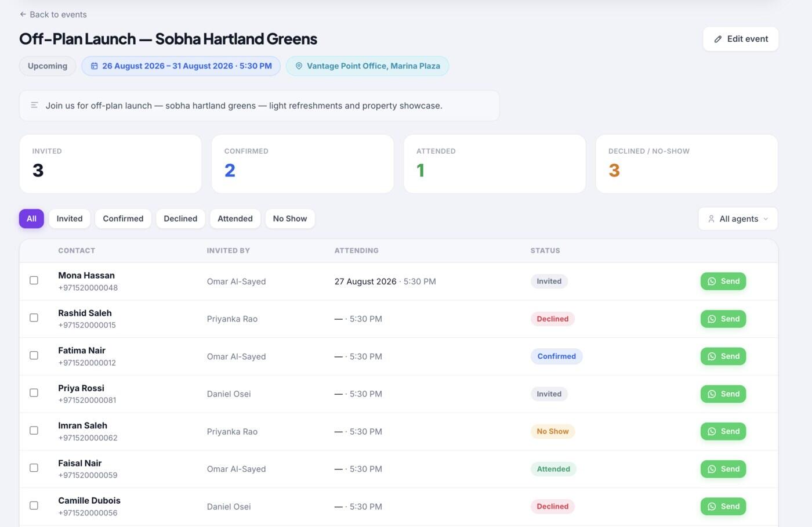Screen dimensions: 812x527
Task: Click the WhatsApp icon in Rashid Saleh's row
Action: (x=712, y=319)
